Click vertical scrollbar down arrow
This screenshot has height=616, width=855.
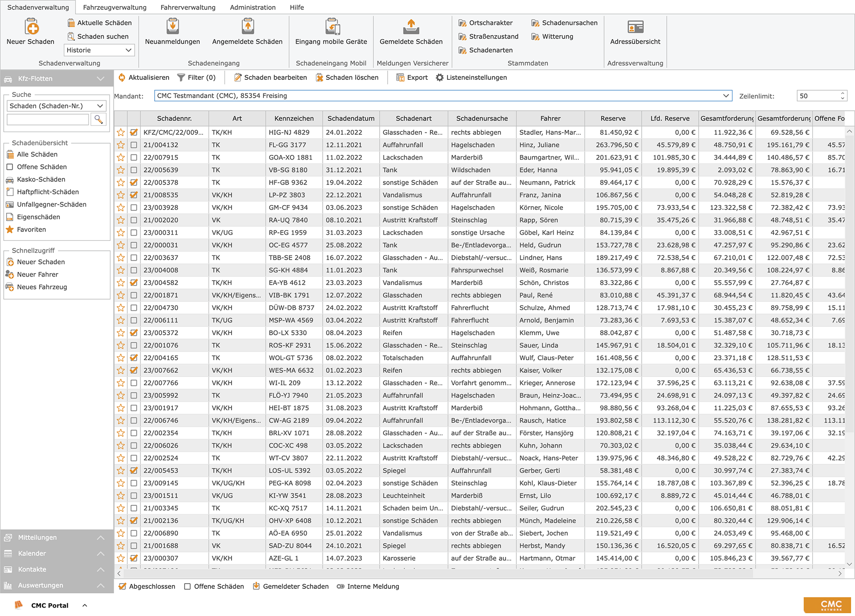point(849,564)
